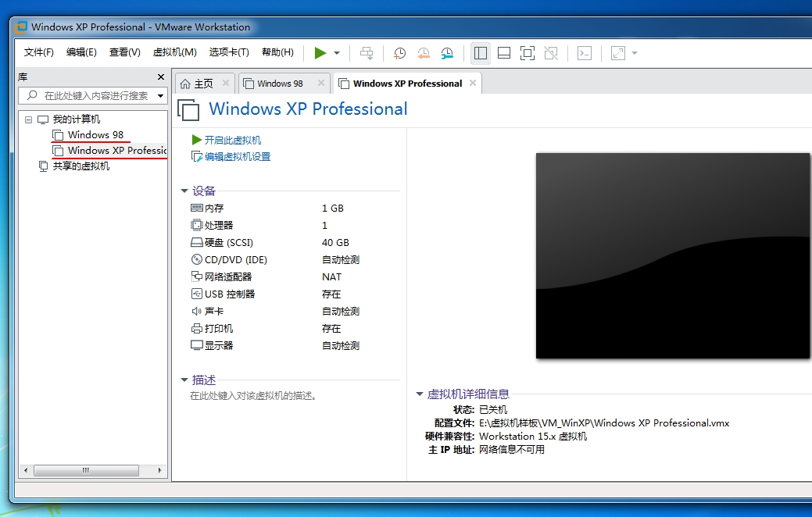The image size is (812, 517).
Task: Click 开启此虚拟机 link
Action: pyautogui.click(x=232, y=141)
